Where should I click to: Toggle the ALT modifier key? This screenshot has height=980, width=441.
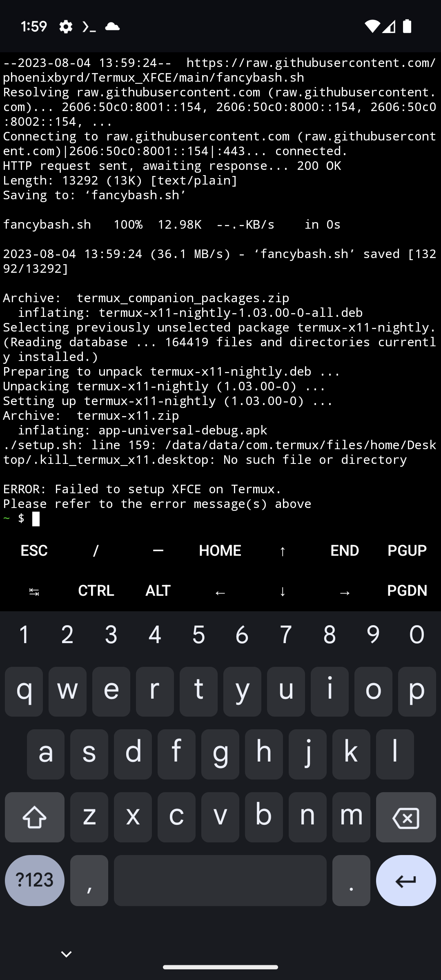(x=158, y=591)
